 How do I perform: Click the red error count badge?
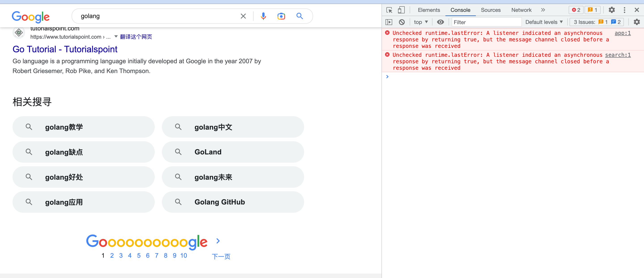click(576, 10)
